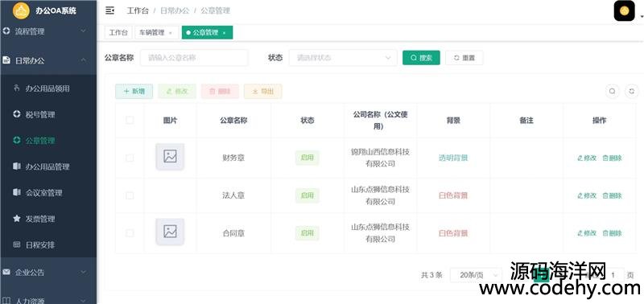The height and width of the screenshot is (304, 644).
Task: Click the round refresh icon above table
Action: [632, 91]
